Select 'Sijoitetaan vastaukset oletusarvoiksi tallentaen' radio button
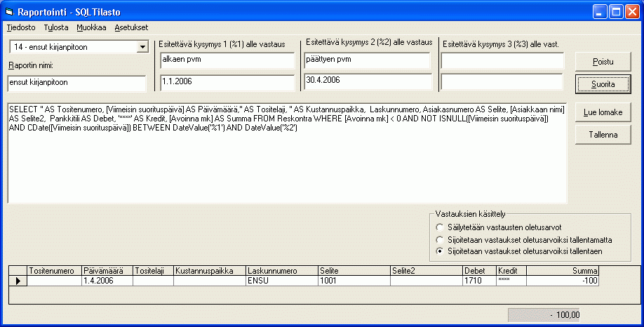644x327 pixels. pyautogui.click(x=440, y=251)
